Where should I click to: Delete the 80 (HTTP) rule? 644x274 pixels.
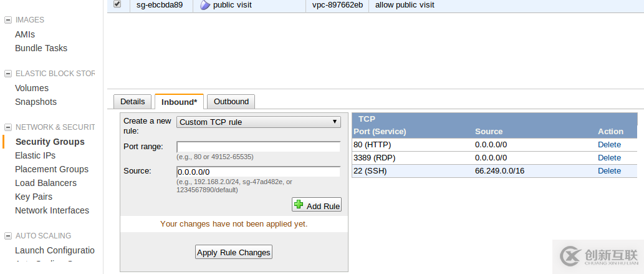(x=609, y=144)
